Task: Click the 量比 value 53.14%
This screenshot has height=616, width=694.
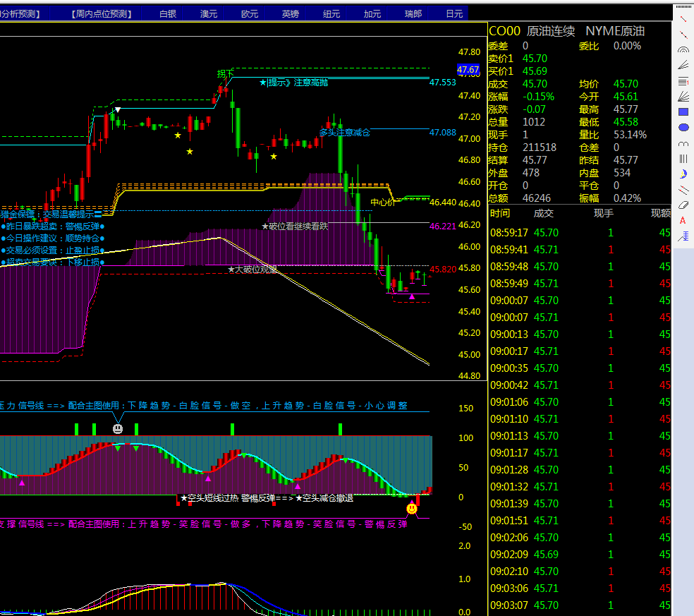Action: [630, 135]
